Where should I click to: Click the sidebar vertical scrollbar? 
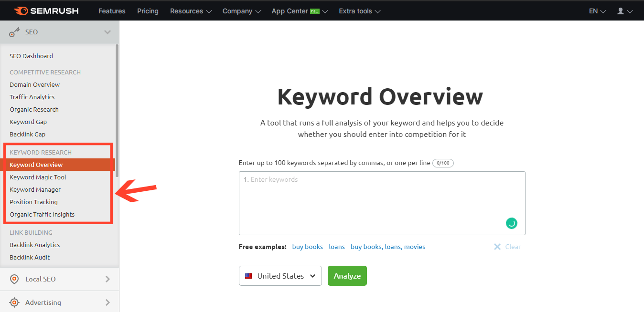point(117,111)
